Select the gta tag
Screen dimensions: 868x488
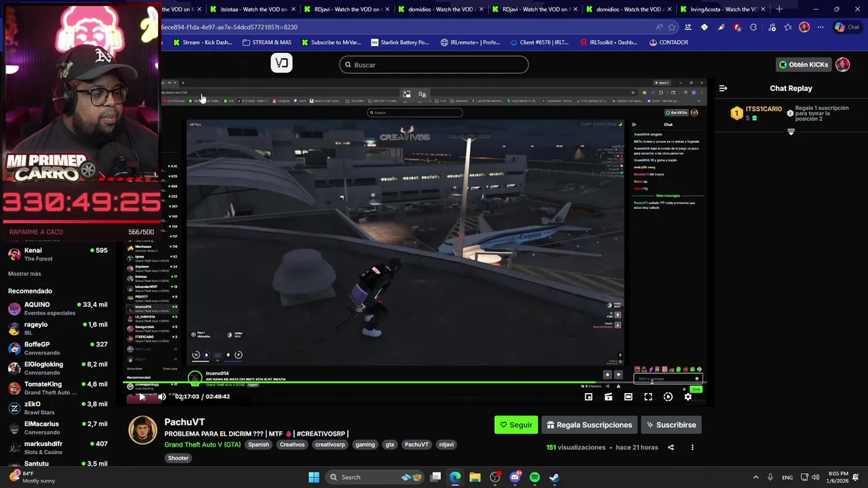coord(390,445)
